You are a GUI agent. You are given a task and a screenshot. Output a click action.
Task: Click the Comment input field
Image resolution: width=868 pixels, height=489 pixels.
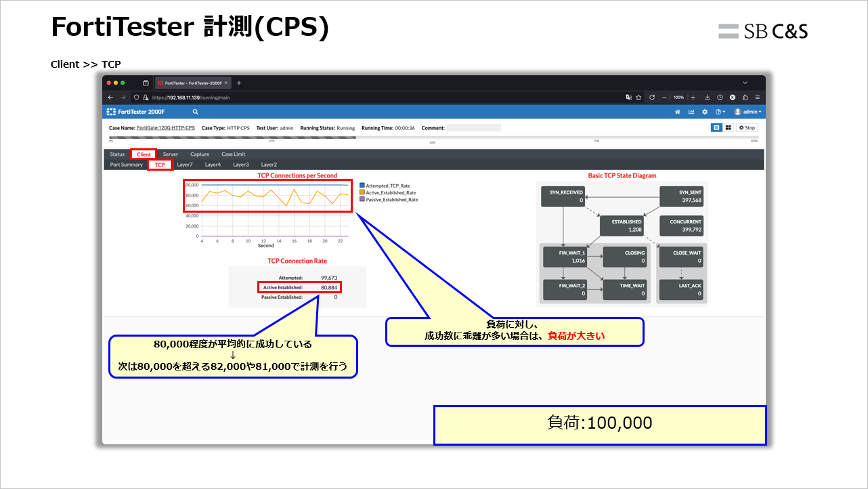point(473,128)
